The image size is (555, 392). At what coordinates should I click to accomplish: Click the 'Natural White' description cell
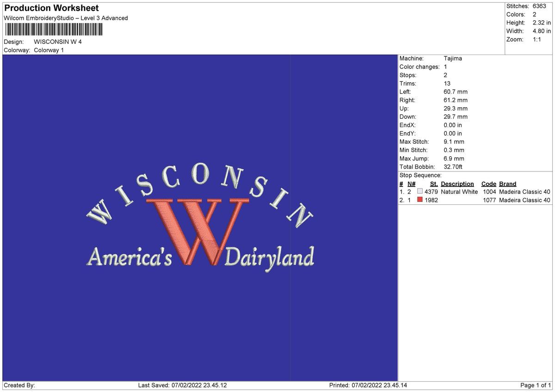[x=459, y=191]
